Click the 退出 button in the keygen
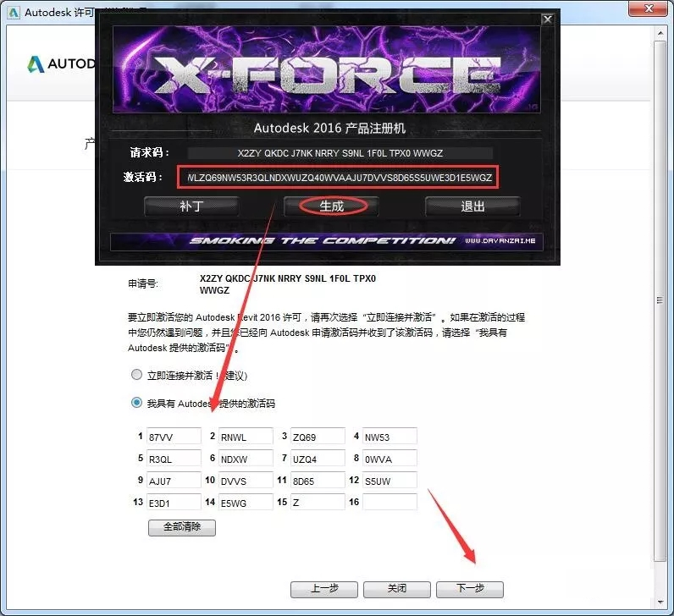The height and width of the screenshot is (616, 674). click(x=472, y=206)
